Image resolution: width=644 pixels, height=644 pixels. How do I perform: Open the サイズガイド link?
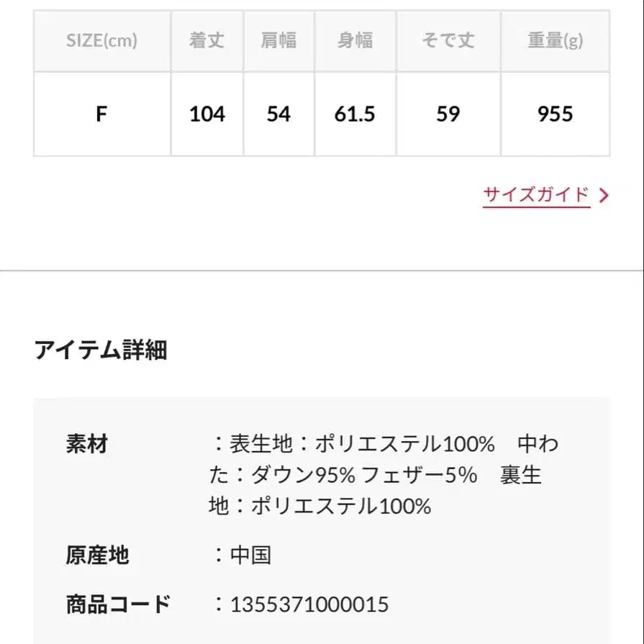pyautogui.click(x=536, y=194)
